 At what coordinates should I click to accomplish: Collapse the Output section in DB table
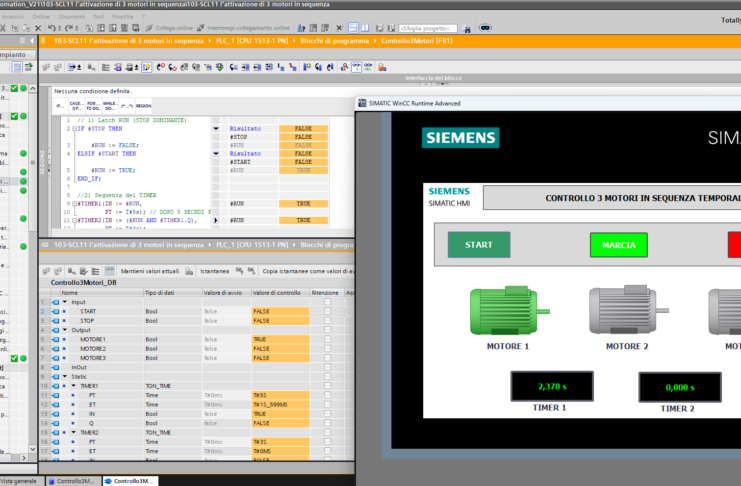pos(65,330)
